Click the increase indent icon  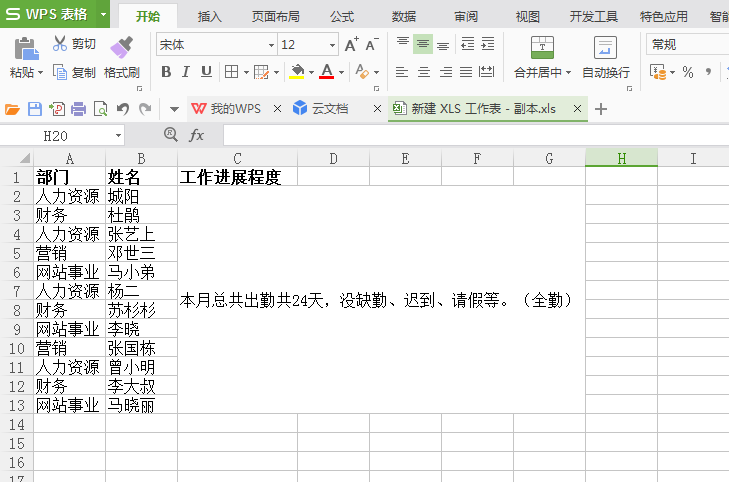(488, 44)
